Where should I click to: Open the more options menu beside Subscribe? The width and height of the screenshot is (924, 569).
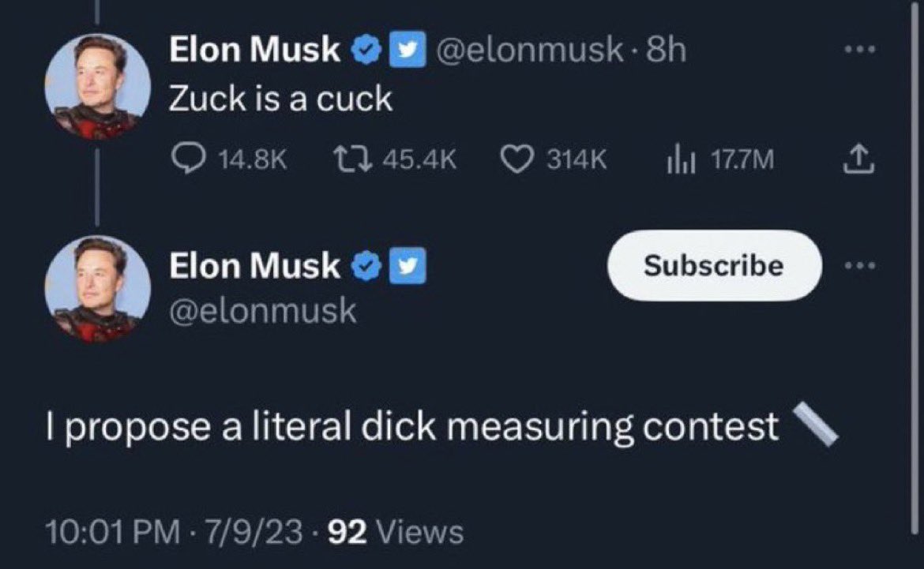[858, 267]
